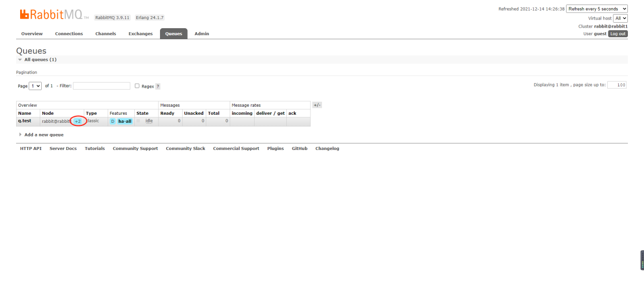Focus the Filter input field
The width and height of the screenshot is (644, 299).
[x=102, y=86]
